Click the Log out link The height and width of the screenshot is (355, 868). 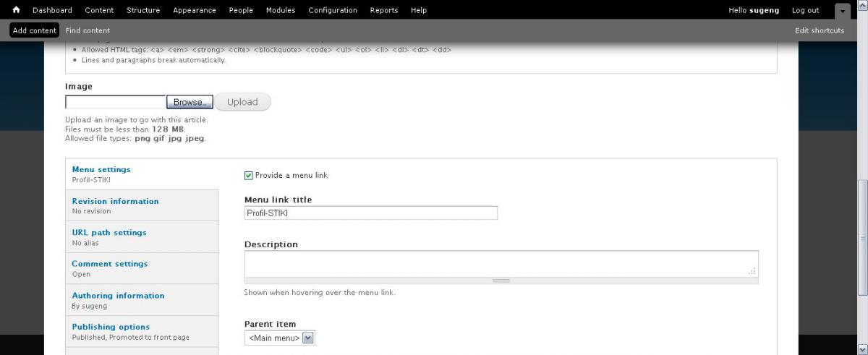pyautogui.click(x=805, y=10)
